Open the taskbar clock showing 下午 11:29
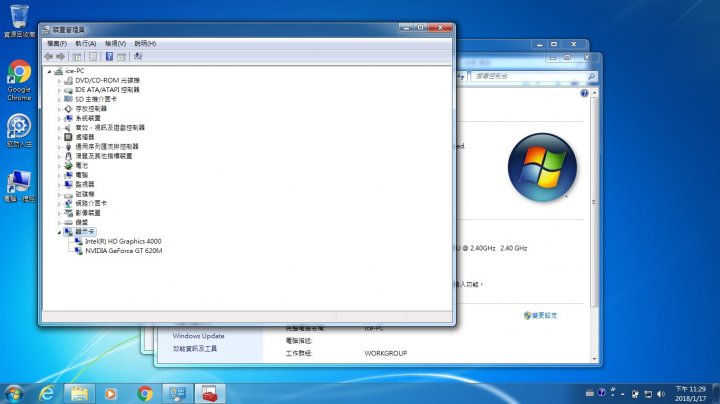Screen dimensions: 720x404 pyautogui.click(x=691, y=393)
